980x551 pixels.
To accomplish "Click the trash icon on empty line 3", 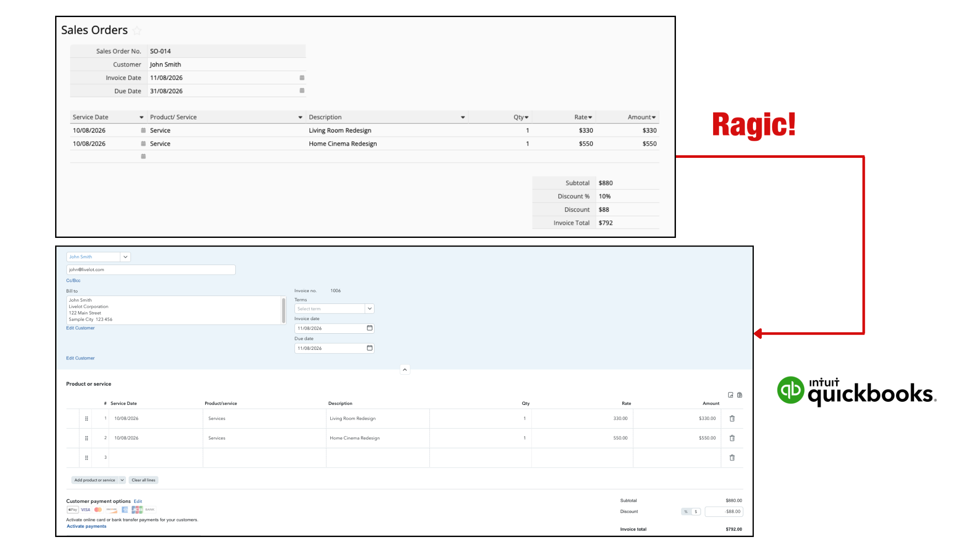I will pos(732,457).
